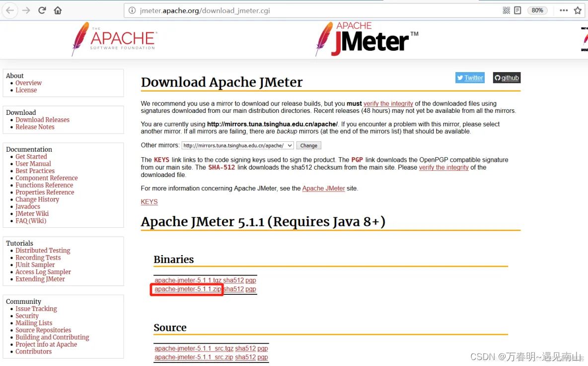The width and height of the screenshot is (588, 366).
Task: Open Access Log Sampler tutorial
Action: tap(43, 272)
